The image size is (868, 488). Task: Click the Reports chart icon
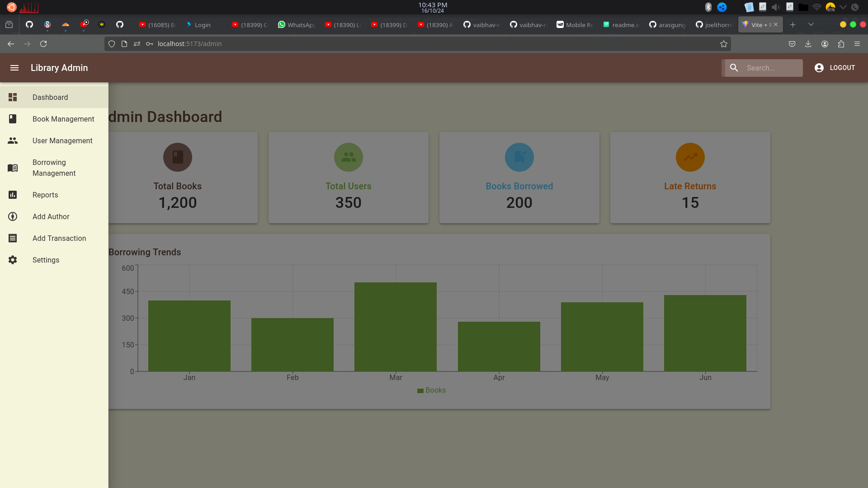coord(12,195)
